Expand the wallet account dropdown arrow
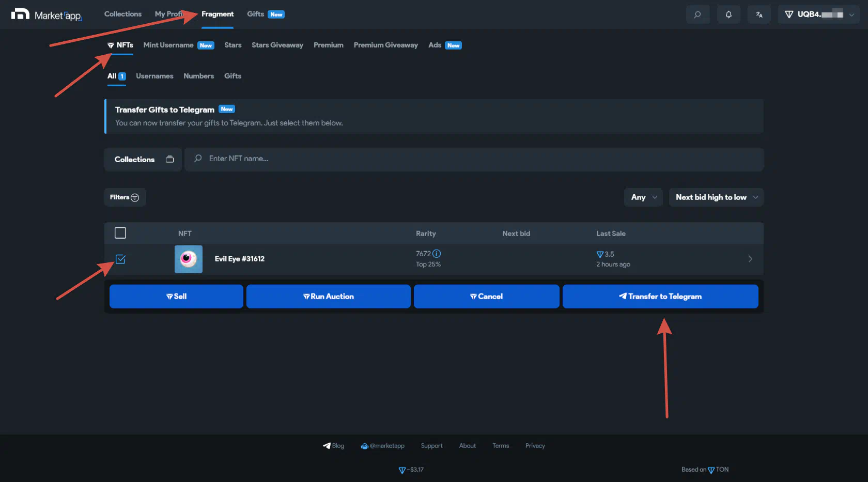Screen dimensions: 868x482 coord(851,14)
